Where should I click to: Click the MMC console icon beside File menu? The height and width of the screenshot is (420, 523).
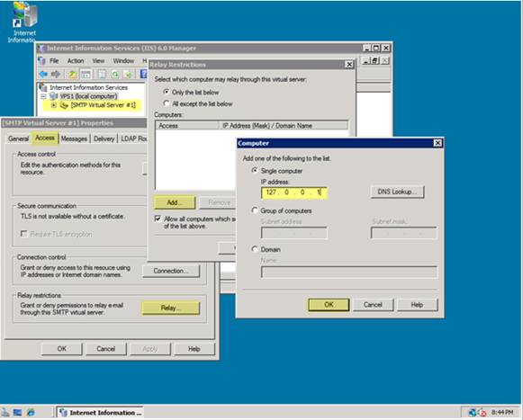click(x=41, y=60)
